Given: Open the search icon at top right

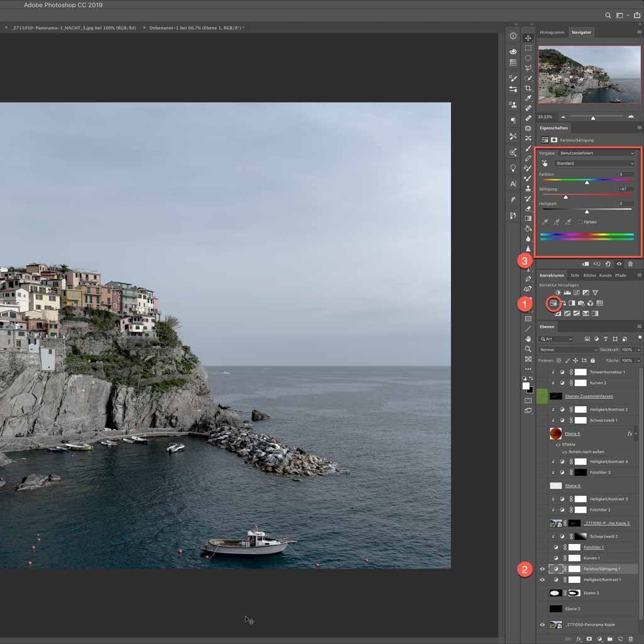Looking at the screenshot, I should 608,16.
